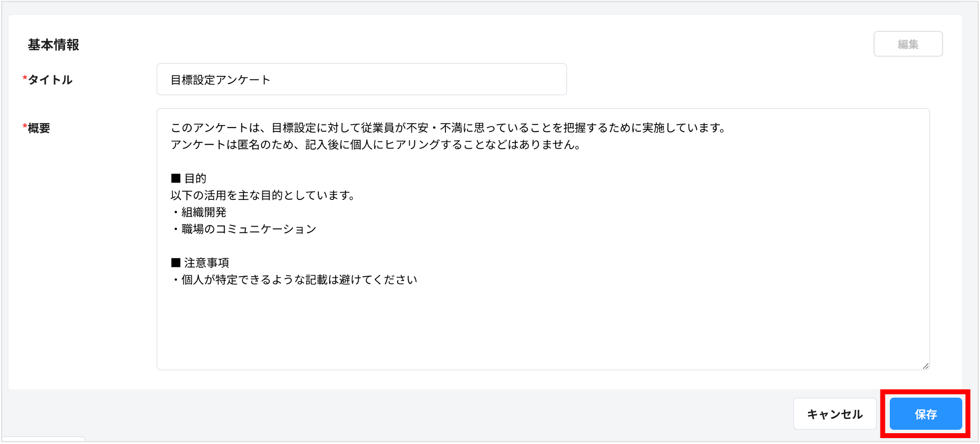Screen dimensions: 980x444
Task: Click the 職場のコミュニケーション bullet text
Action: tap(245, 228)
